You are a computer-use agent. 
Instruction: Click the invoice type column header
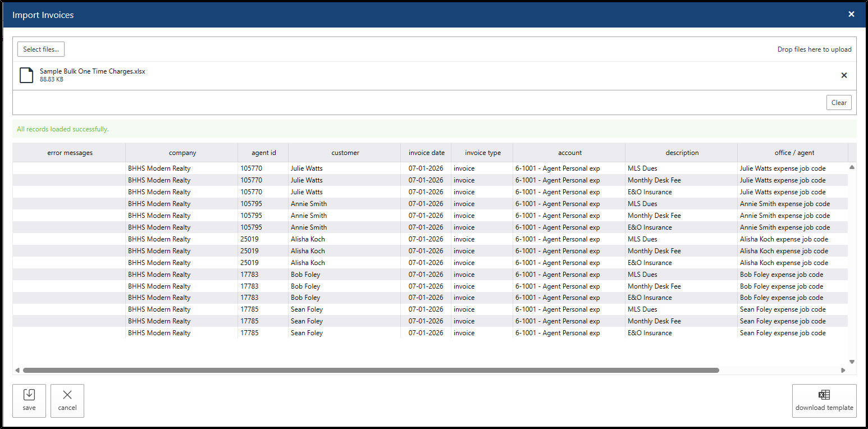pos(483,153)
